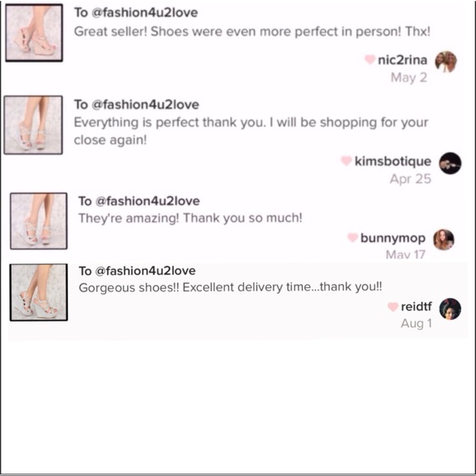The image size is (476, 476).
Task: Click @fashion4u2love above 'Gorgeous shoes' comment
Action: click(145, 271)
